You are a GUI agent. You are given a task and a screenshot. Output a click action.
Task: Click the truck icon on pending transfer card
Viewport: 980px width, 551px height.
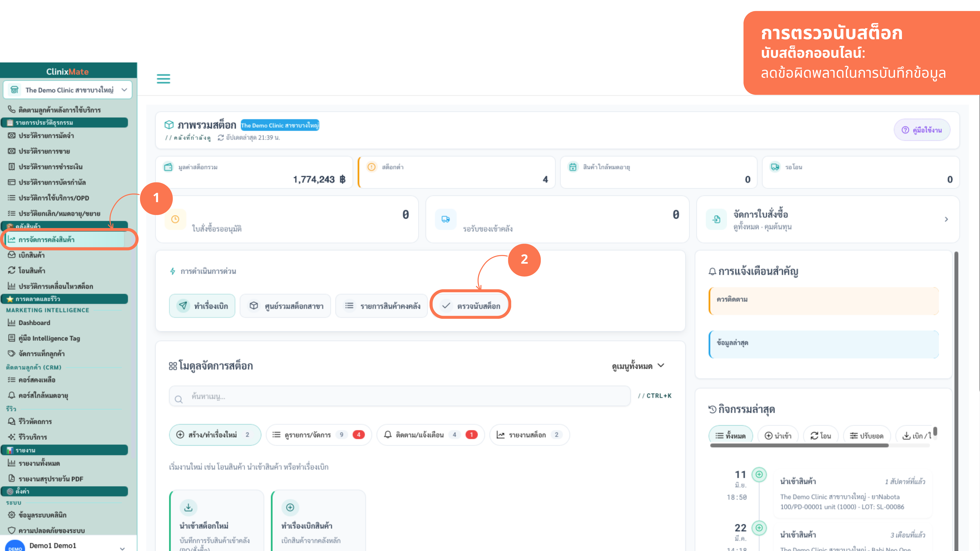coord(775,167)
